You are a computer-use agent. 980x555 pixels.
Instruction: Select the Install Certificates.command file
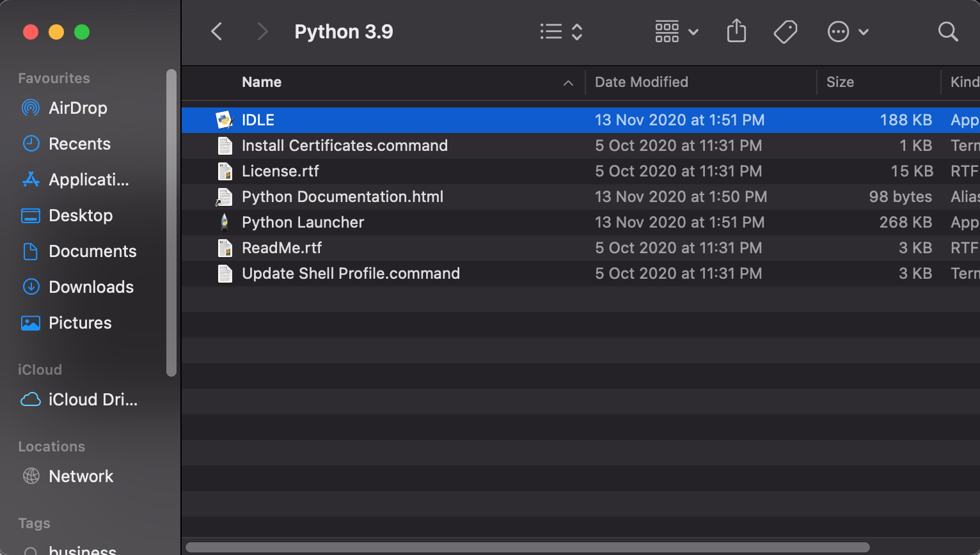pyautogui.click(x=344, y=146)
